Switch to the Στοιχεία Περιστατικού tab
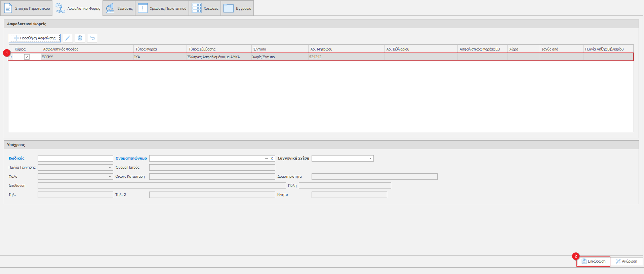Image resolution: width=644 pixels, height=274 pixels. (27, 8)
